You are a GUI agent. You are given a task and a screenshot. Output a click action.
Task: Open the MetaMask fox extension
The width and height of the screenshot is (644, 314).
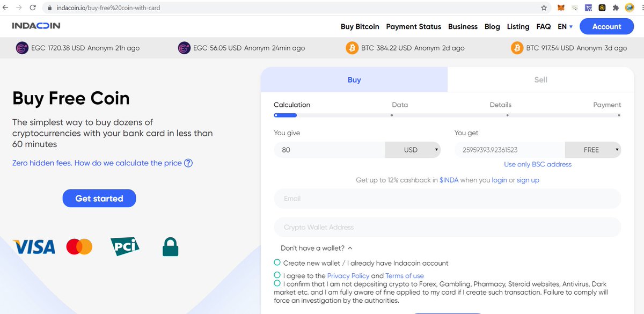pos(561,8)
